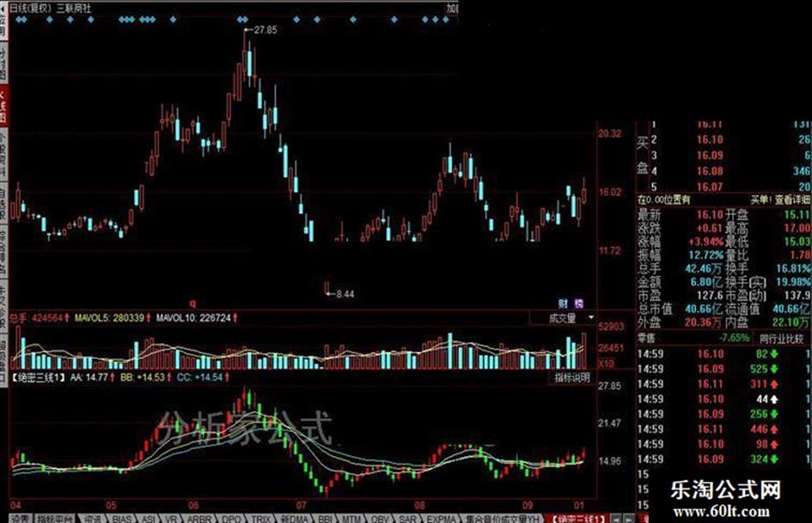Screen dimensions: 812x523
Task: Open the 指标平台 tab
Action: click(56, 519)
